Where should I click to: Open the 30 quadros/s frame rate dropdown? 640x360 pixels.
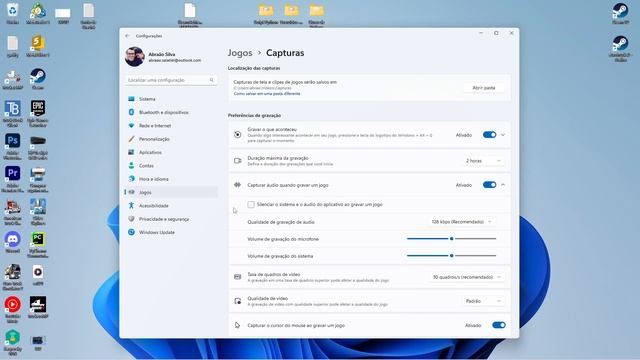(x=466, y=277)
